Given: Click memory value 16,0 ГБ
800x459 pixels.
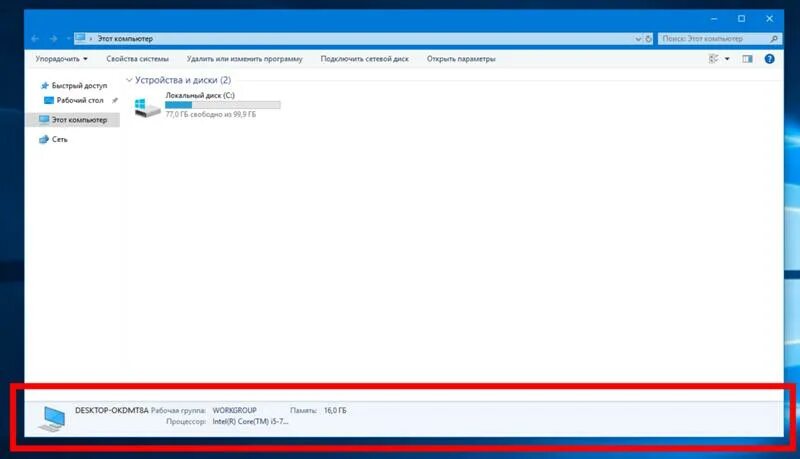Looking at the screenshot, I should coord(335,411).
